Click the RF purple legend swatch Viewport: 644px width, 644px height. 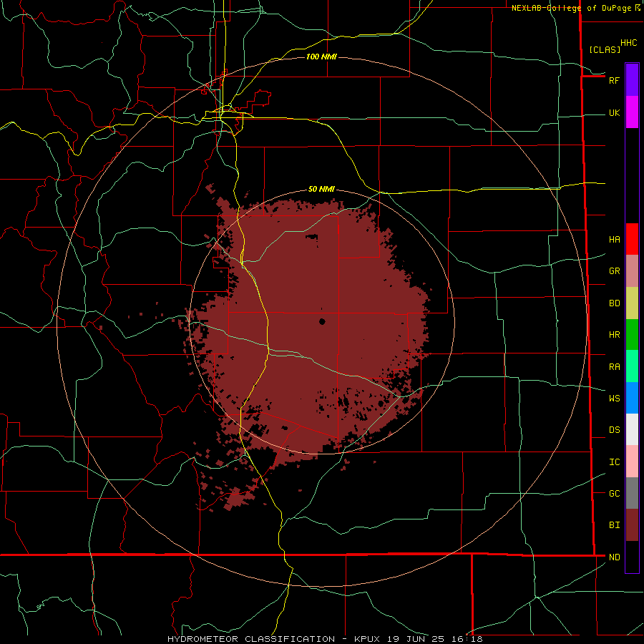point(632,80)
